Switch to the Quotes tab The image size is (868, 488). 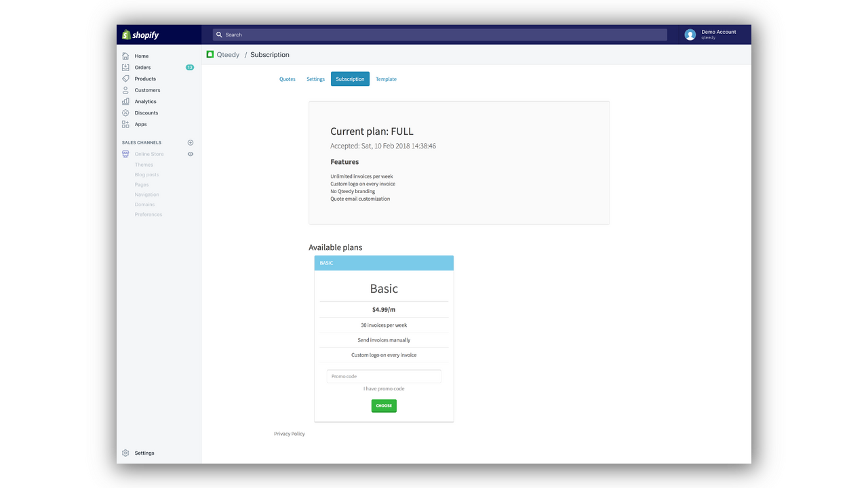(x=287, y=79)
